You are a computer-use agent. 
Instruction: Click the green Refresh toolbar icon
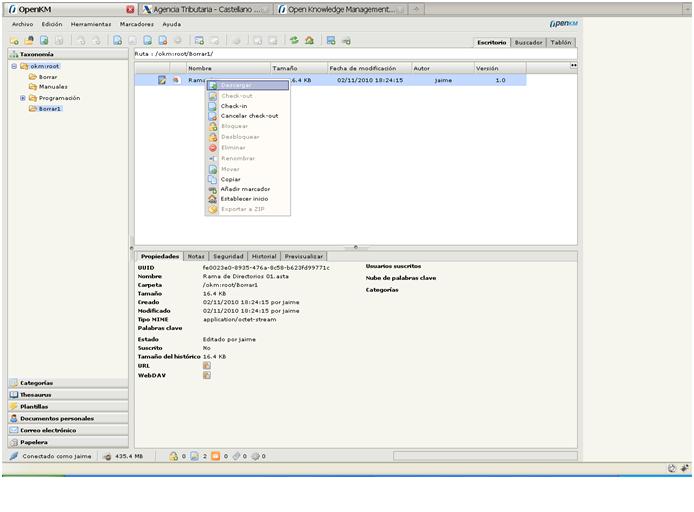pyautogui.click(x=294, y=41)
